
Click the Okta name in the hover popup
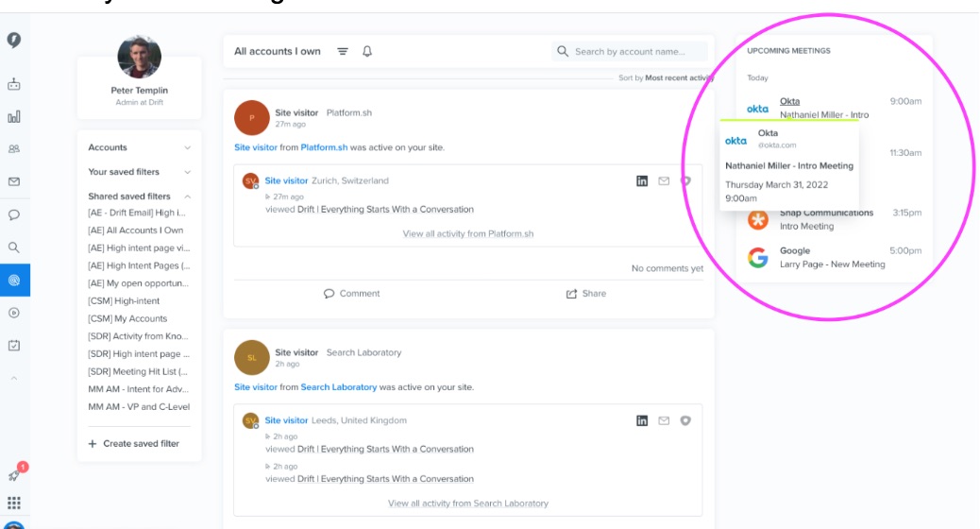point(768,133)
